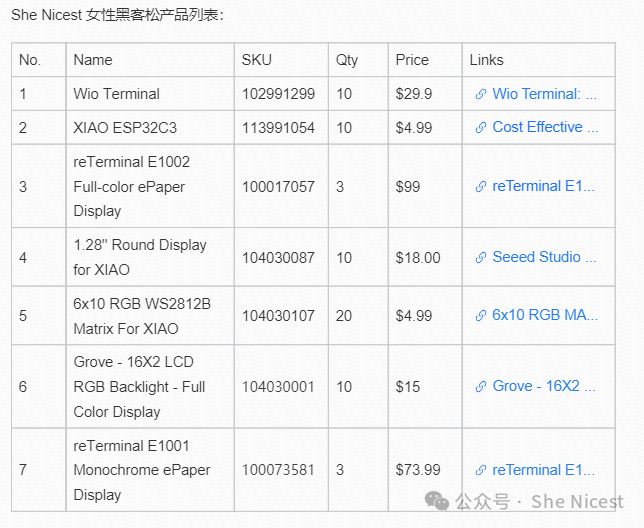Click SKU '104030001'
644x528 pixels.
(278, 387)
